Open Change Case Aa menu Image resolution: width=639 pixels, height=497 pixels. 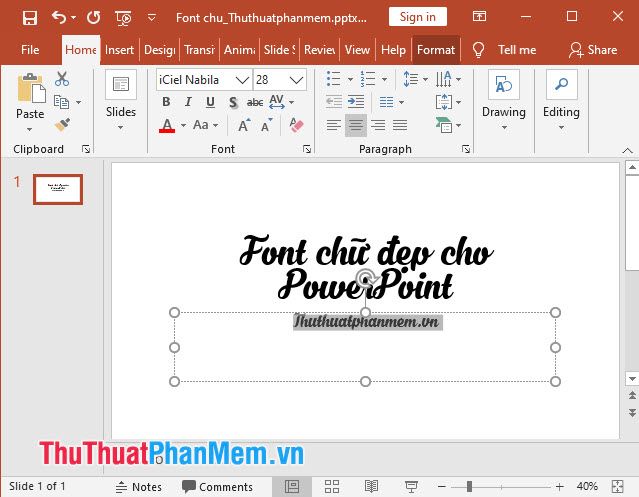click(x=205, y=125)
